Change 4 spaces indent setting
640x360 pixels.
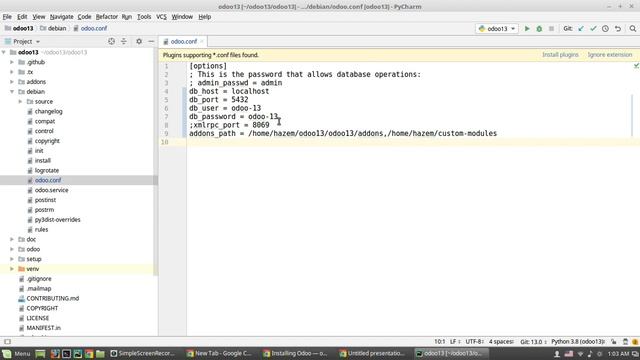click(501, 342)
